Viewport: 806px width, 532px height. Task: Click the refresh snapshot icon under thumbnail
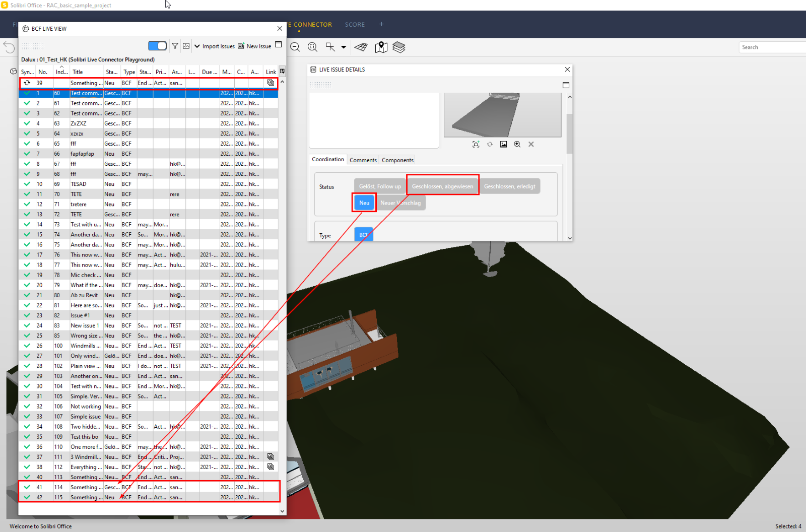tap(490, 144)
